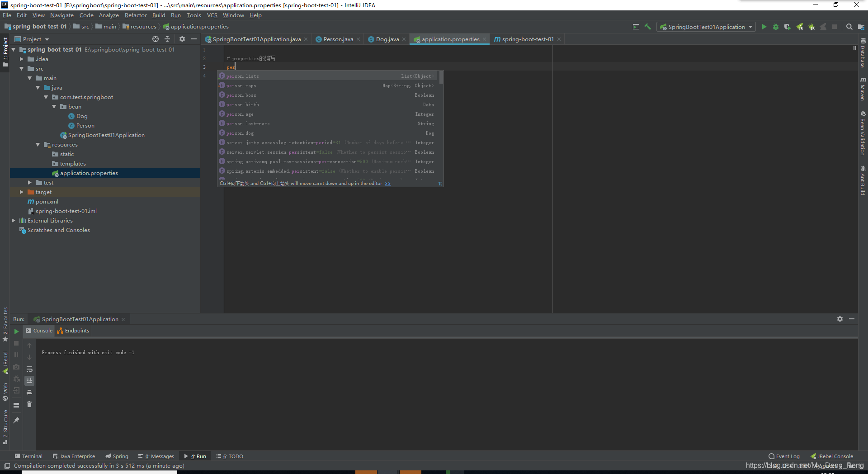
Task: Open the Refactor menu
Action: (136, 15)
